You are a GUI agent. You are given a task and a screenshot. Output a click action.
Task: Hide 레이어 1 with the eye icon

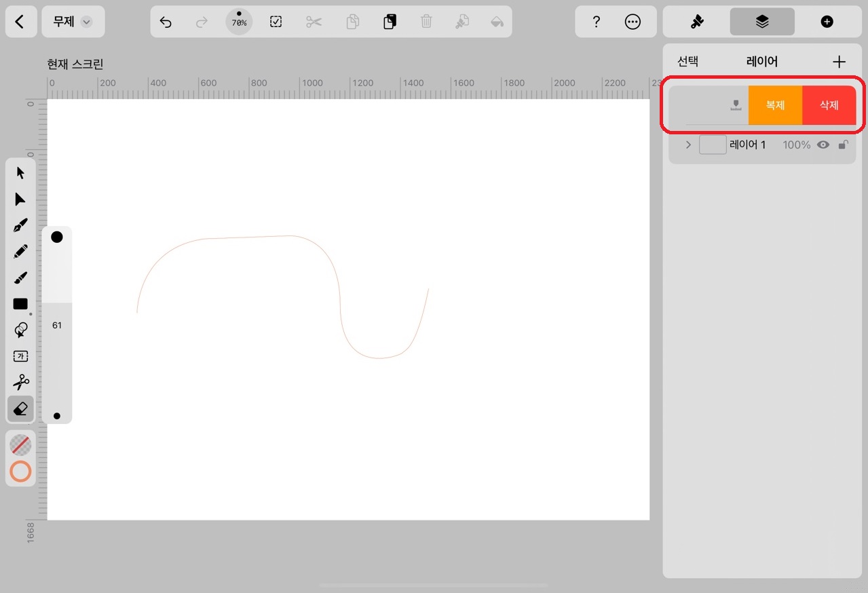coord(823,145)
